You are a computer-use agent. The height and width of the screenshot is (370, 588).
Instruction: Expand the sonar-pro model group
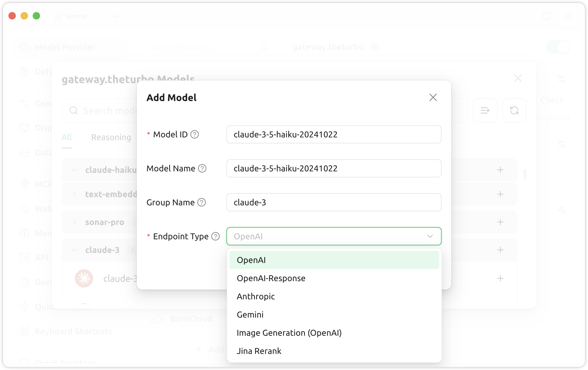point(74,222)
